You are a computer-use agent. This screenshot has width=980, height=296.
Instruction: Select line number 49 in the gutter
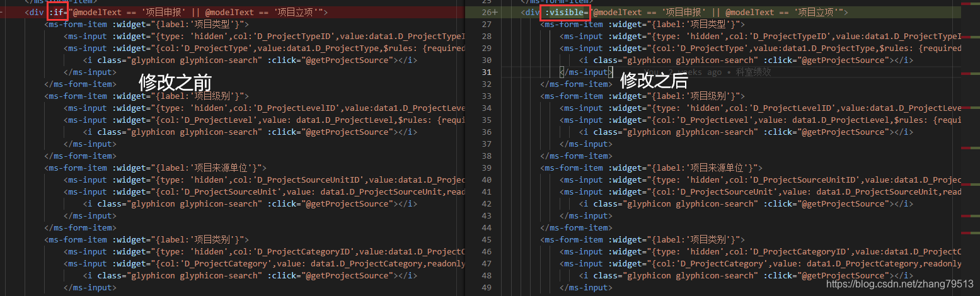486,287
